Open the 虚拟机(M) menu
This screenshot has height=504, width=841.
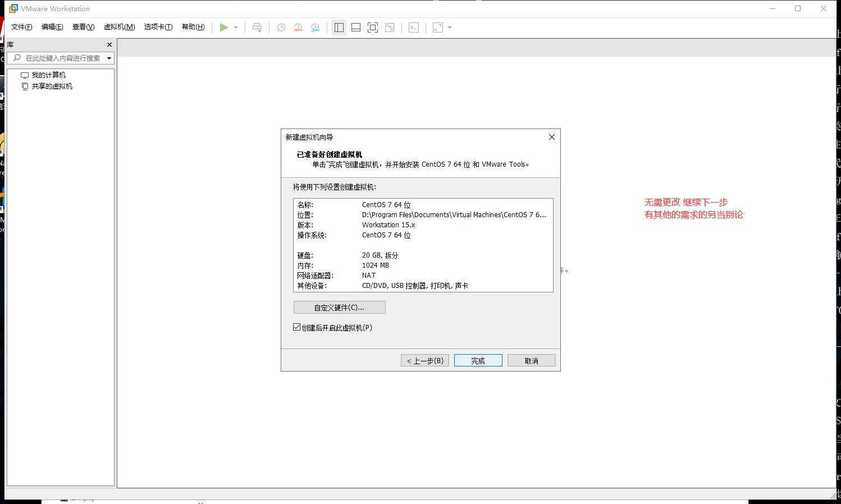(119, 27)
